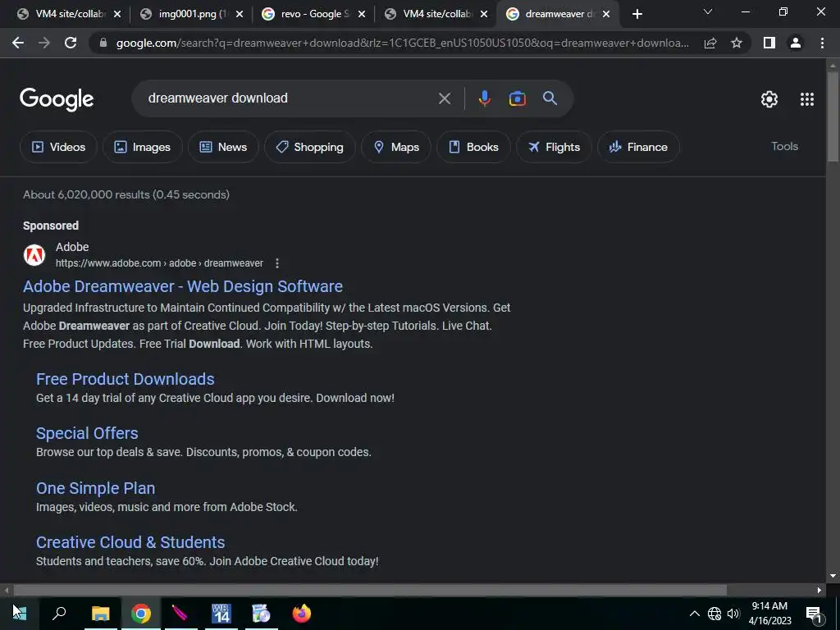The width and height of the screenshot is (840, 630).
Task: Open the tab search dropdown
Action: (708, 11)
